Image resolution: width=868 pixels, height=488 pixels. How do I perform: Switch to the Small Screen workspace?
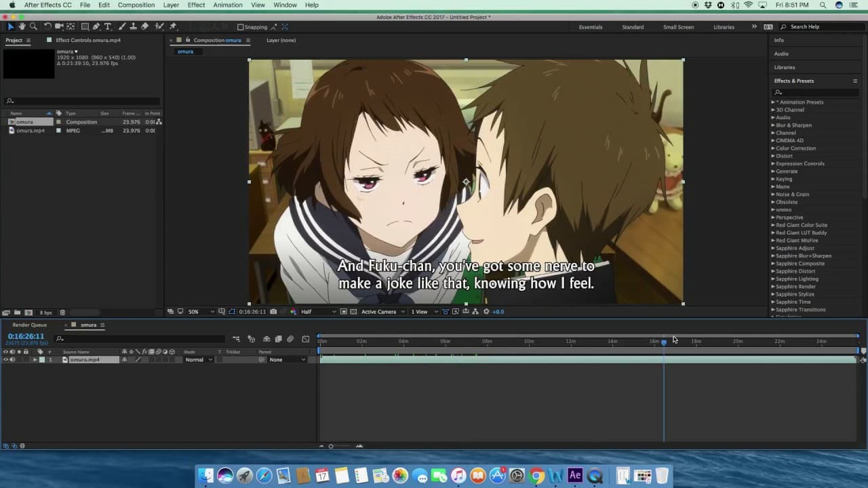tap(678, 27)
